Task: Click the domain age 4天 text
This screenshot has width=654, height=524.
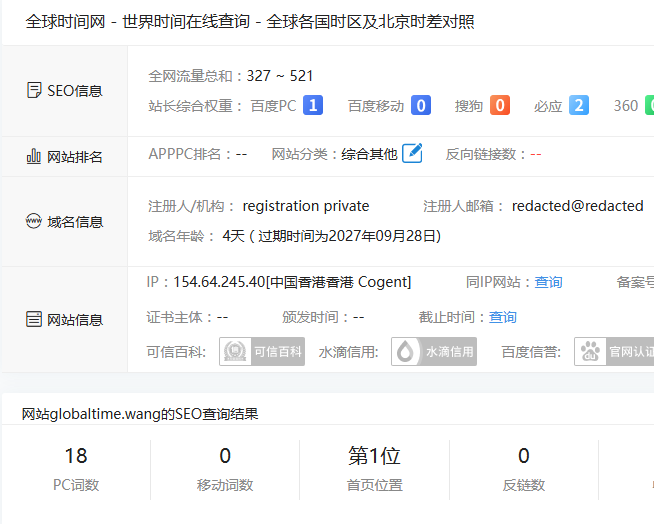Action: coord(234,236)
